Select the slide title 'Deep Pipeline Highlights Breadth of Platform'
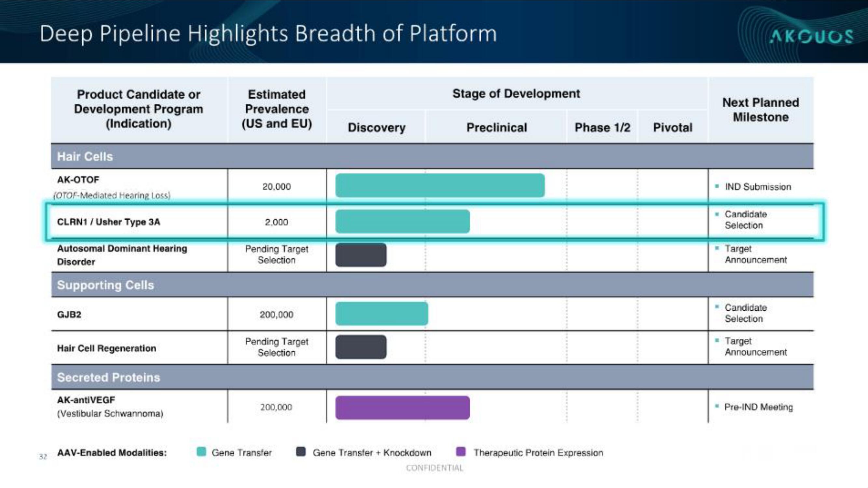The image size is (868, 488). click(x=268, y=34)
